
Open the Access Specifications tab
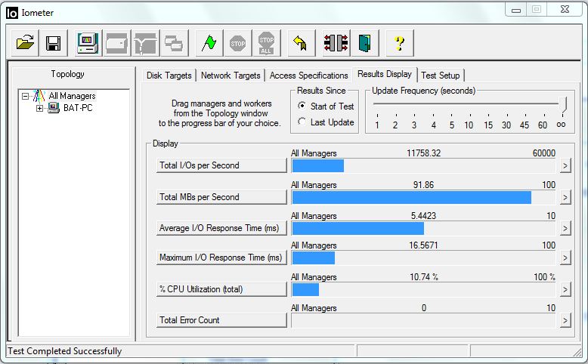click(x=308, y=76)
